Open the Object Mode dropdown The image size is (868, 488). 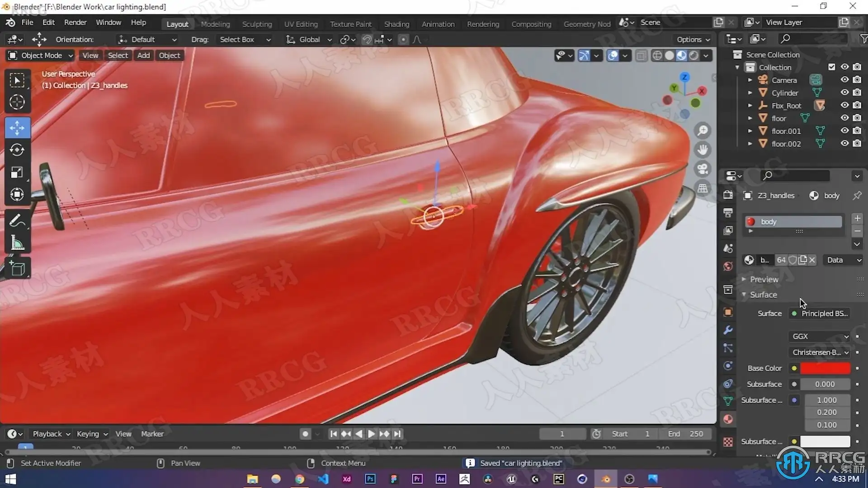41,56
